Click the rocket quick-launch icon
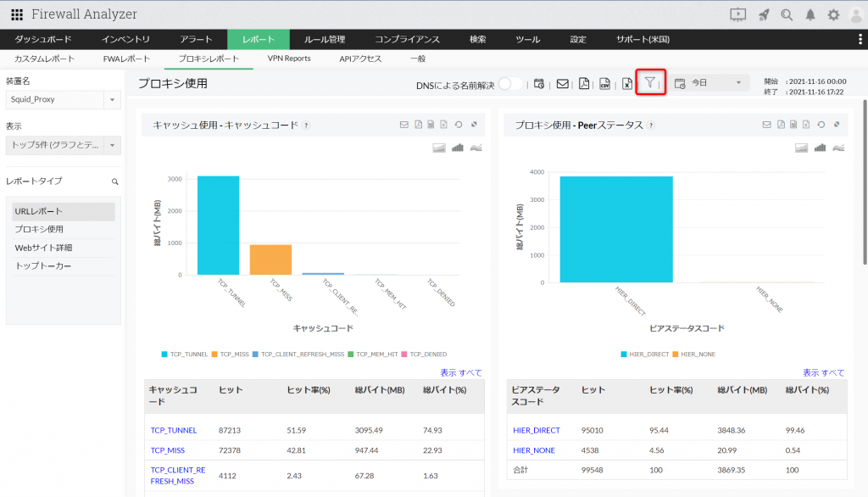 coord(764,15)
